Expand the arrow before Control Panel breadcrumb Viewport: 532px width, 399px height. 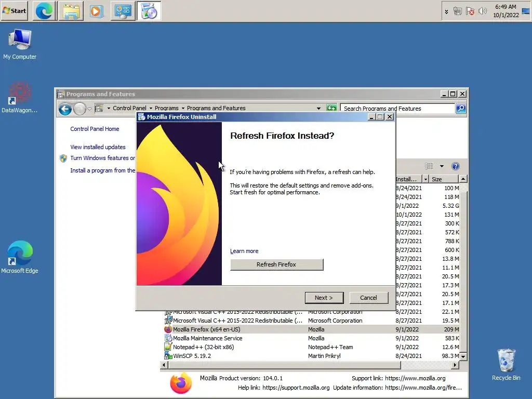109,109
